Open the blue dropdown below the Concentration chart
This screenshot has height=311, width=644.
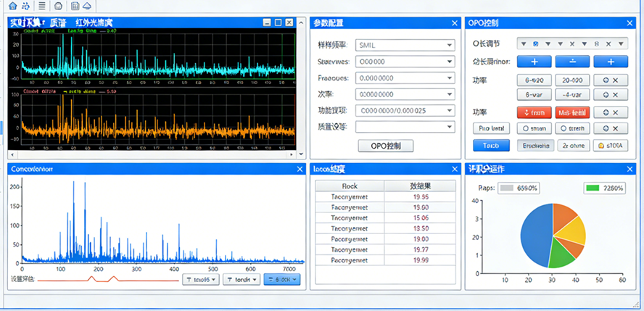pyautogui.click(x=281, y=279)
